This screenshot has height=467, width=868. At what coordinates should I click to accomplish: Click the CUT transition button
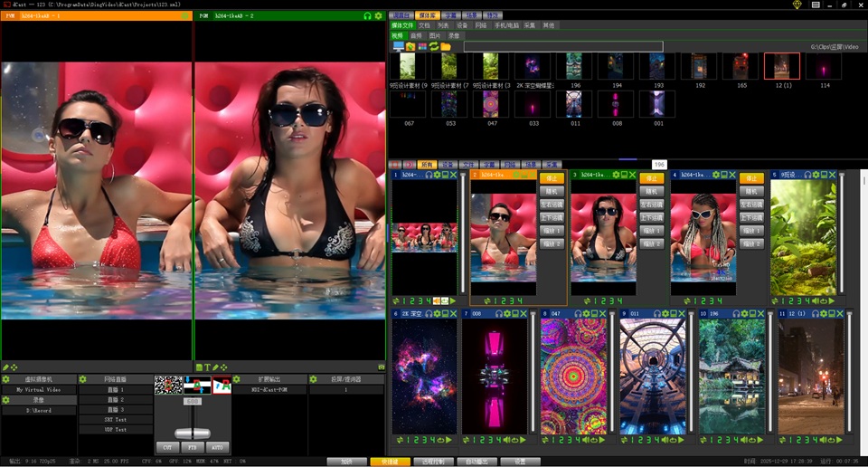click(x=167, y=447)
